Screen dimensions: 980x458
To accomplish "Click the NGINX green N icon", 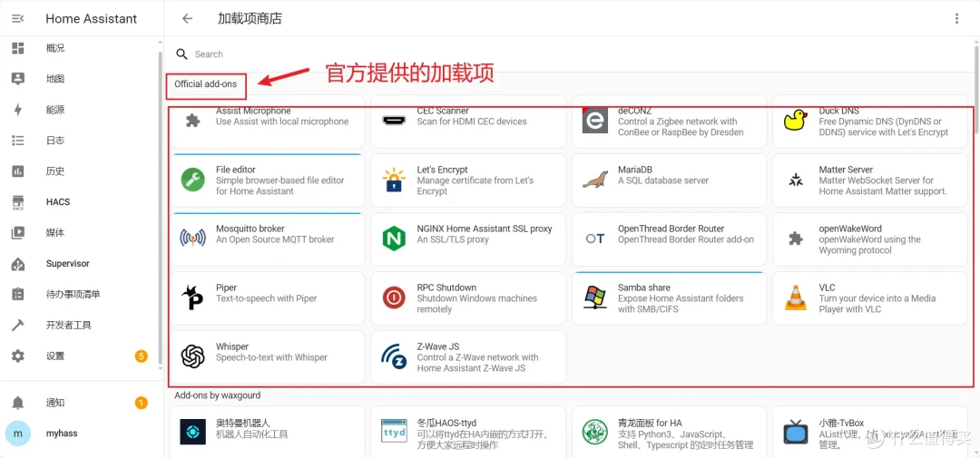I will pyautogui.click(x=394, y=239).
